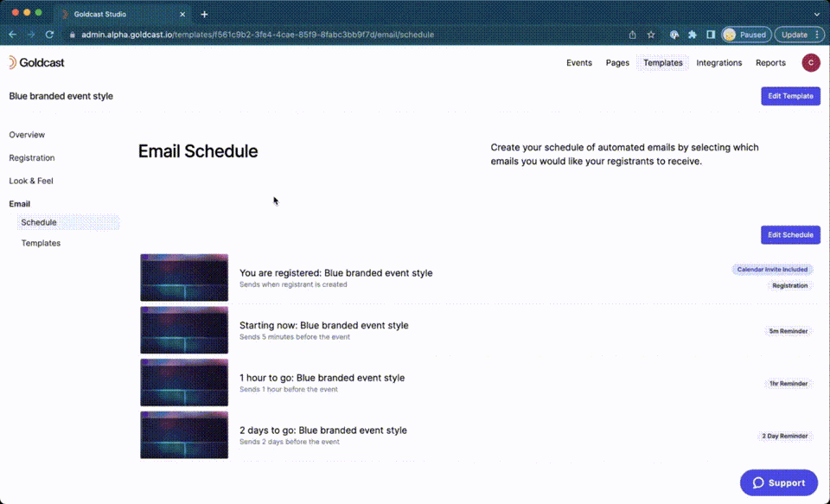The width and height of the screenshot is (830, 504).
Task: Open the puzzle-piece extensions icon
Action: click(693, 35)
